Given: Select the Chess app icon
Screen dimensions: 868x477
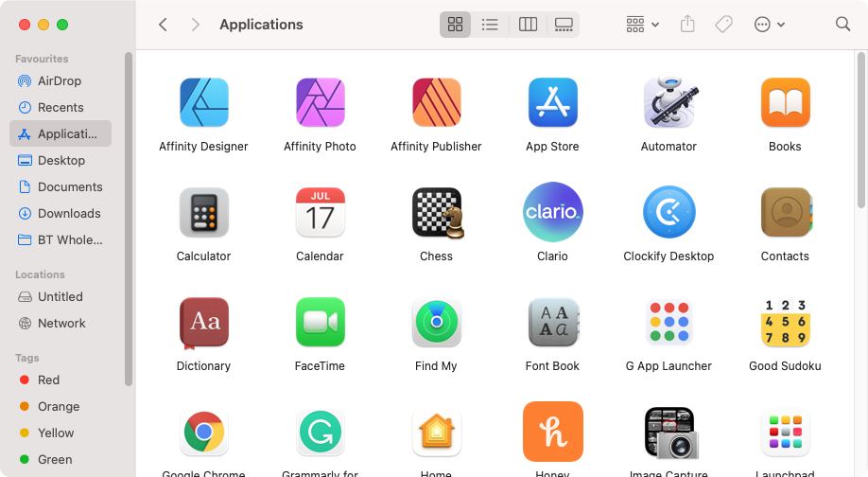Looking at the screenshot, I should 438,213.
